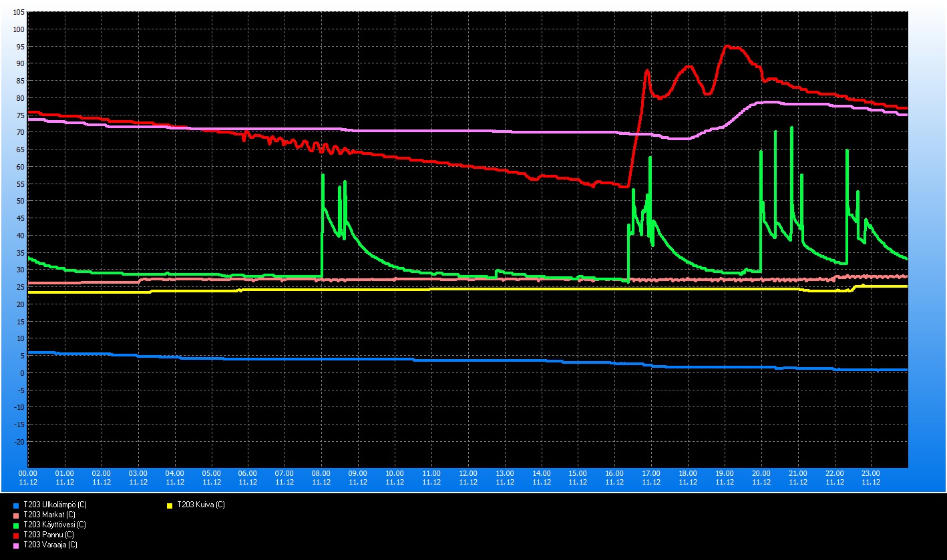The image size is (947, 560).
Task: Select the T203 Pannu (C) legend label
Action: point(48,535)
